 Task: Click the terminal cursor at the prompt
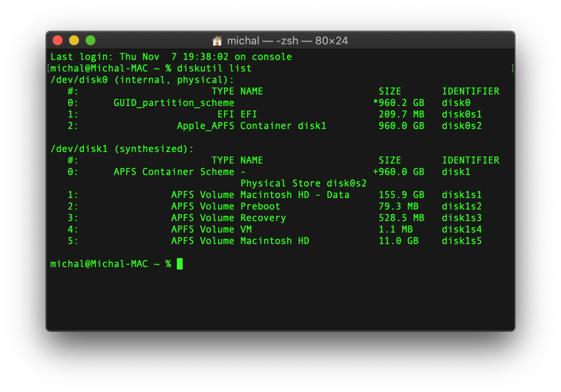[x=180, y=264]
